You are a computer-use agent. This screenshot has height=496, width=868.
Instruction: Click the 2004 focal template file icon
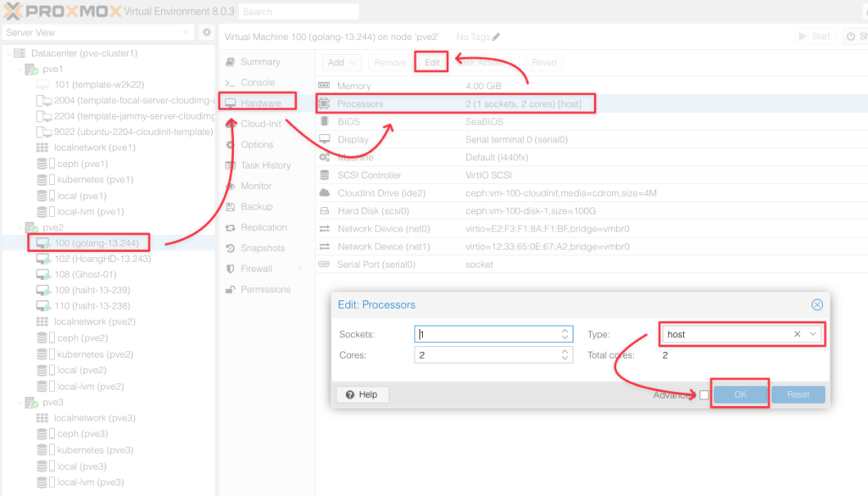point(43,100)
